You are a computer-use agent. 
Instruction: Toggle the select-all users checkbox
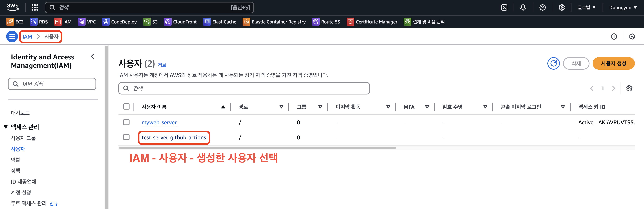point(127,107)
